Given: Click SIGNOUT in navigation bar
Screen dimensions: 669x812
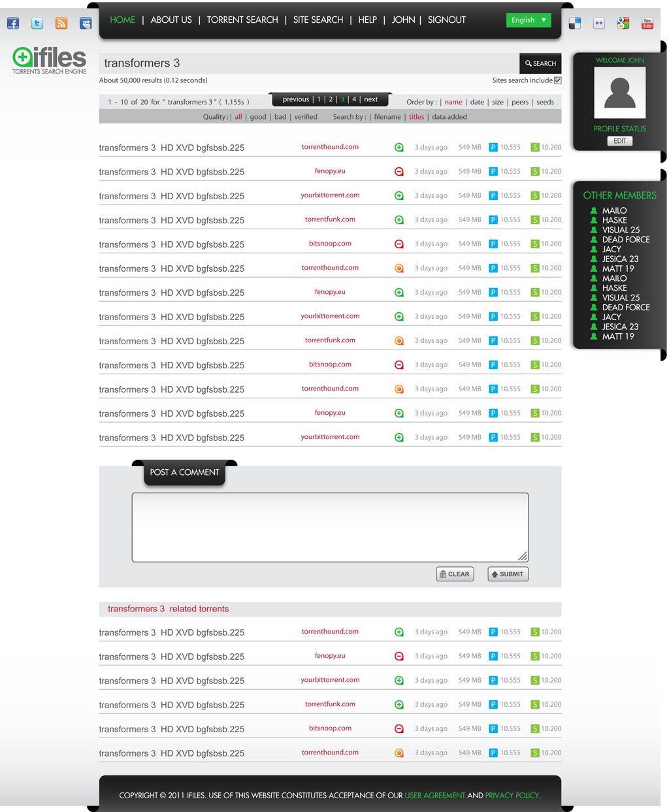Looking at the screenshot, I should 447,20.
